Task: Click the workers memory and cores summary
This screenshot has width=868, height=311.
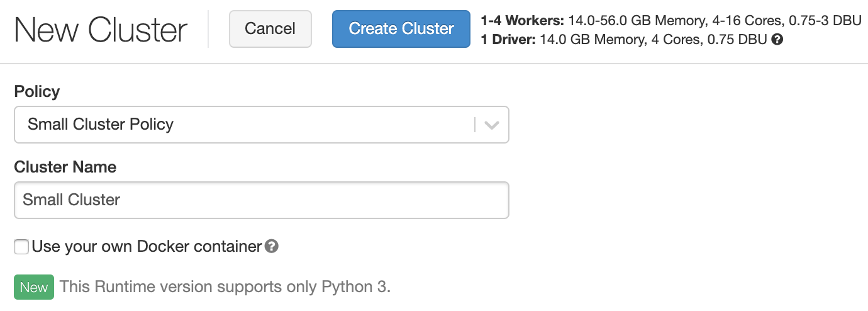Action: tap(715, 21)
